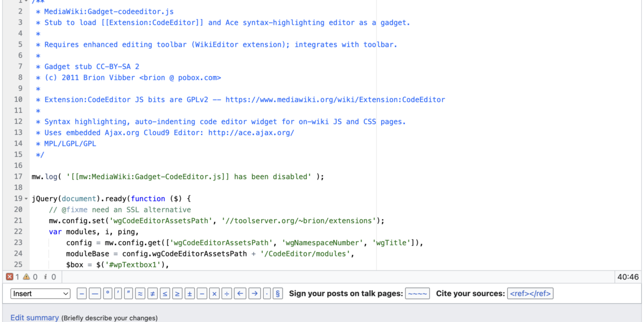The height and width of the screenshot is (322, 644).
Task: Insert the multiplication × sign
Action: (214, 294)
